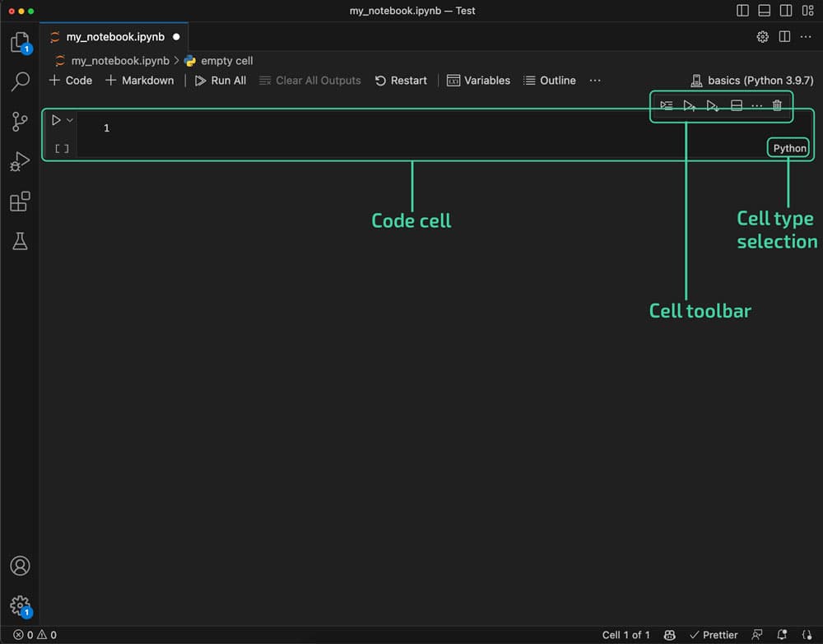The width and height of the screenshot is (823, 644).
Task: Open more cell actions ellipsis
Action: 756,105
